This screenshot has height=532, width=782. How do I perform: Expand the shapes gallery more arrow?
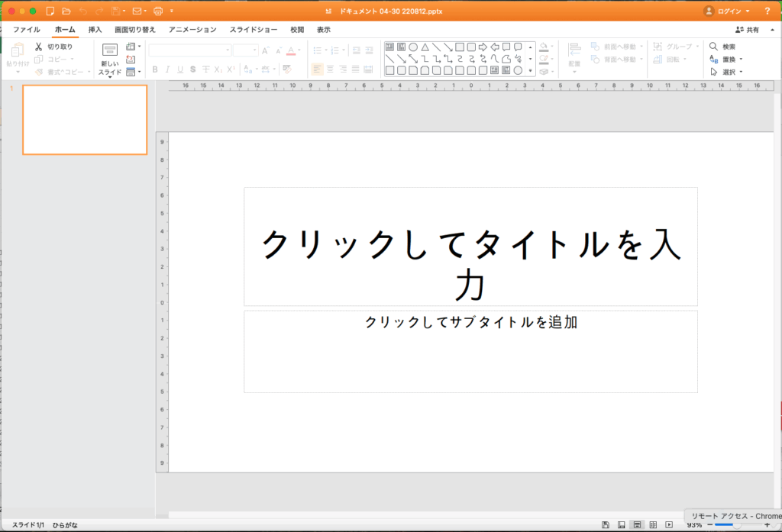(x=531, y=70)
